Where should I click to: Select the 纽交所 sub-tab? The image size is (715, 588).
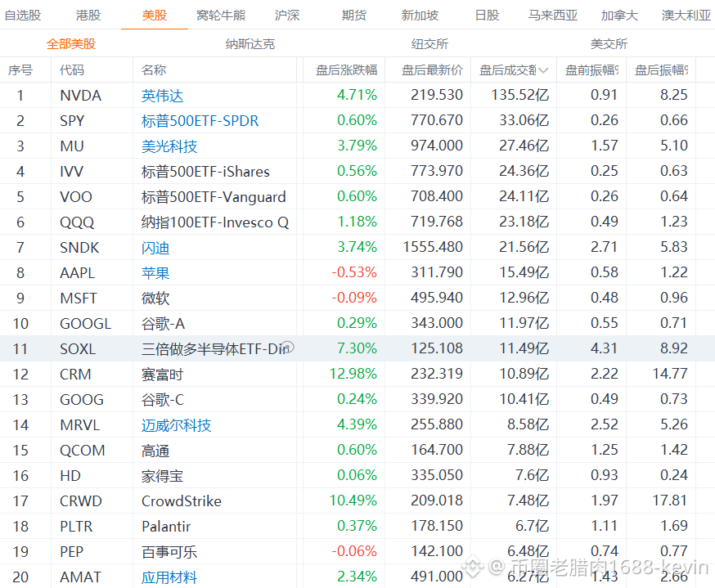coord(429,44)
